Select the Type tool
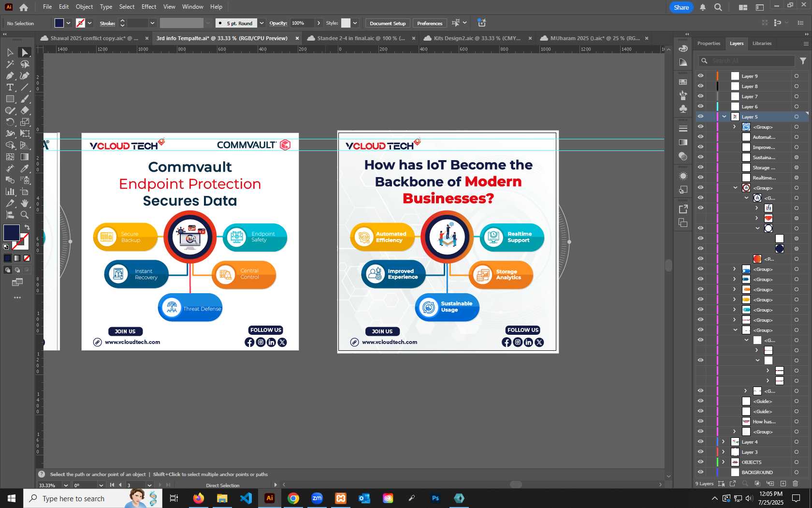Screen dimensions: 812x508 10,87
